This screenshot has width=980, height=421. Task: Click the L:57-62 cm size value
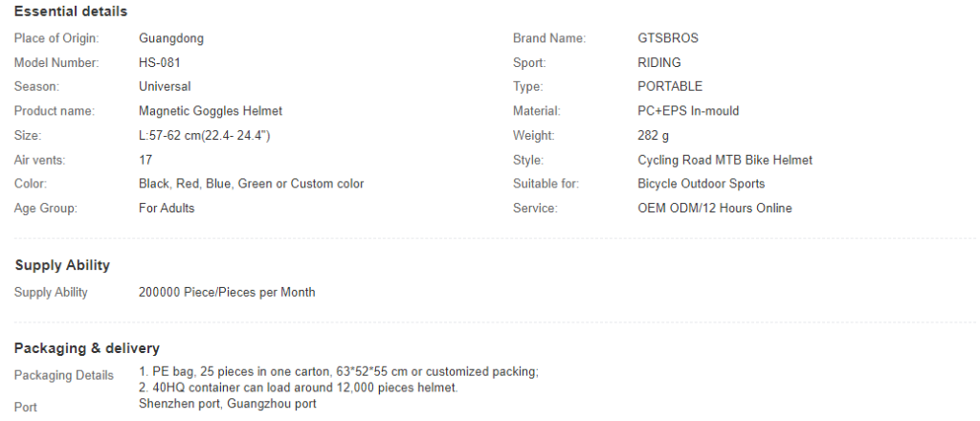pos(204,136)
